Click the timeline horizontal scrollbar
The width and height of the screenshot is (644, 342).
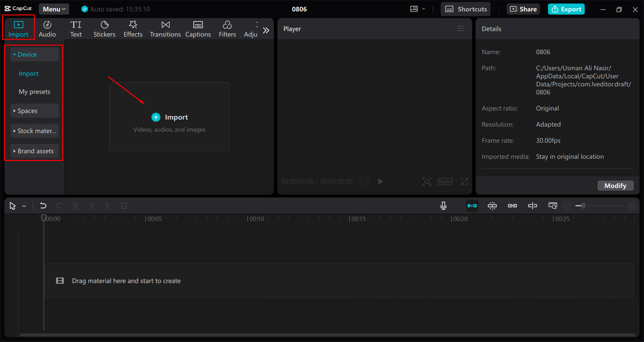click(x=327, y=335)
